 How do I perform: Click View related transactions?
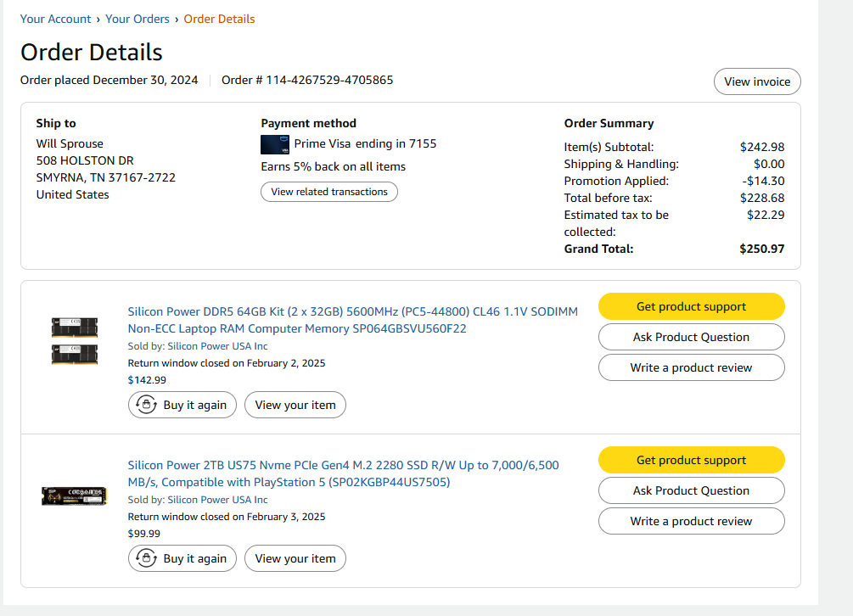pos(329,192)
